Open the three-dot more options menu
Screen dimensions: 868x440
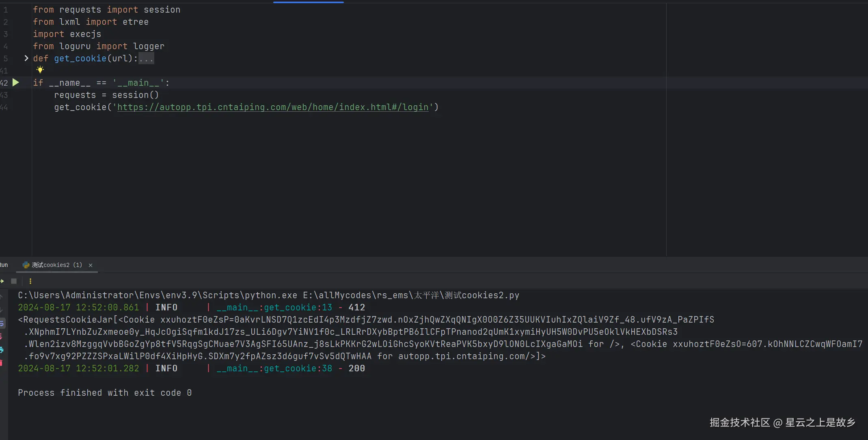(x=30, y=281)
